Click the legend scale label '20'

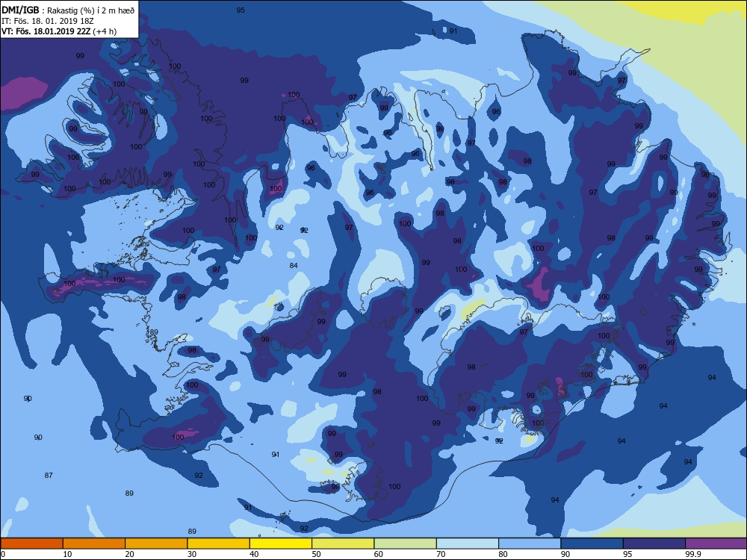(129, 554)
